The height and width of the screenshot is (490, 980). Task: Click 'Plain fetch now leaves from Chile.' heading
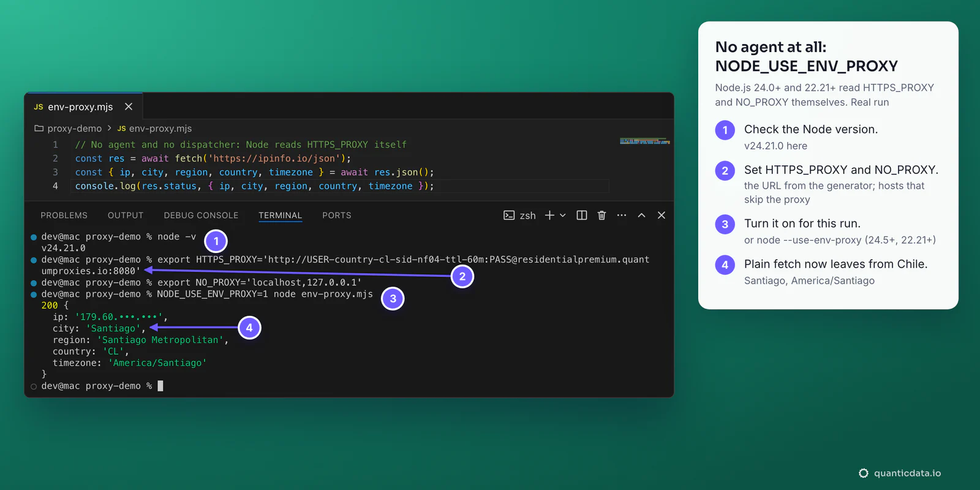[x=835, y=264]
